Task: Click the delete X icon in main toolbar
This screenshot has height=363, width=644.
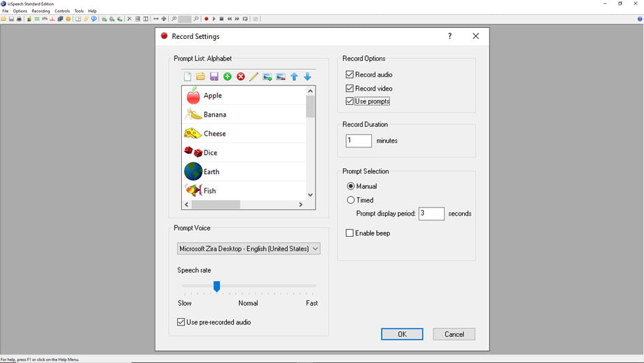Action: [129, 19]
